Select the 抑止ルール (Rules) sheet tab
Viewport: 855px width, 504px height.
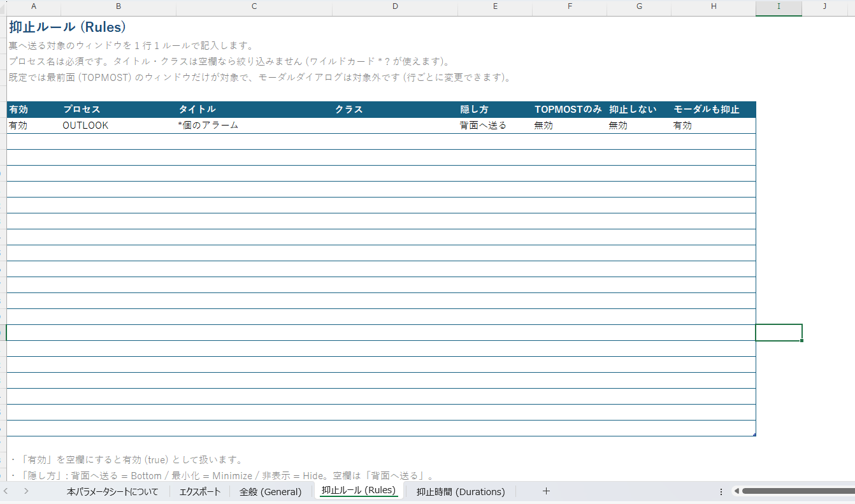point(359,491)
